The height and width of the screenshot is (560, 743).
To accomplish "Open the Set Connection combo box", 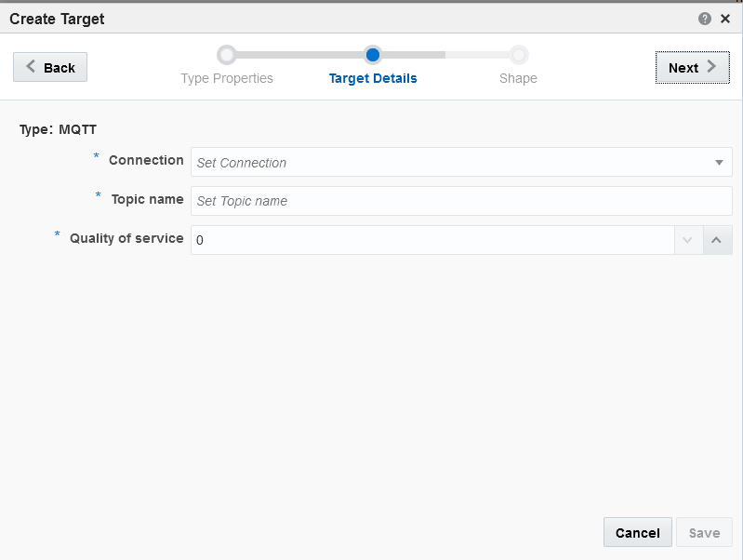I will 461,162.
